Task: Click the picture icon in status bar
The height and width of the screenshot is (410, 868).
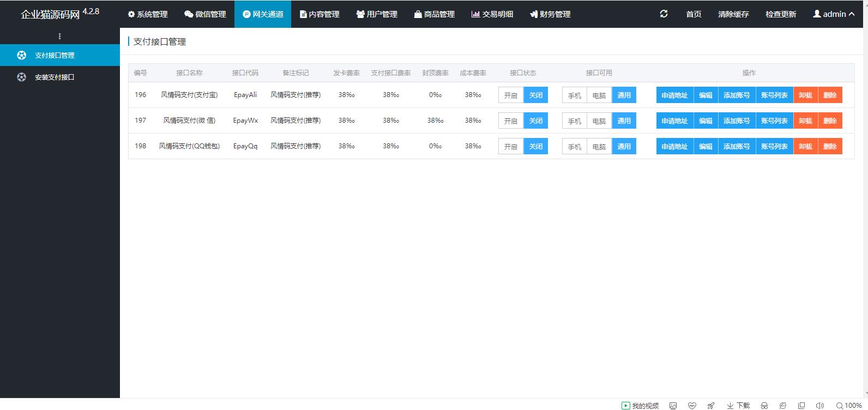Action: [x=673, y=406]
